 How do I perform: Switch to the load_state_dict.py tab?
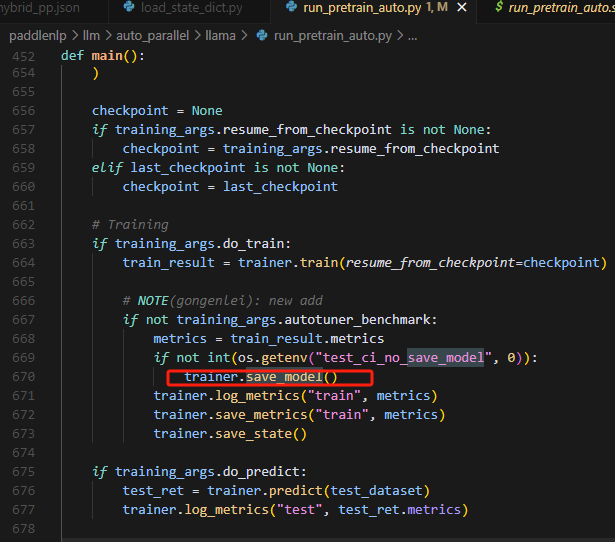(x=190, y=9)
